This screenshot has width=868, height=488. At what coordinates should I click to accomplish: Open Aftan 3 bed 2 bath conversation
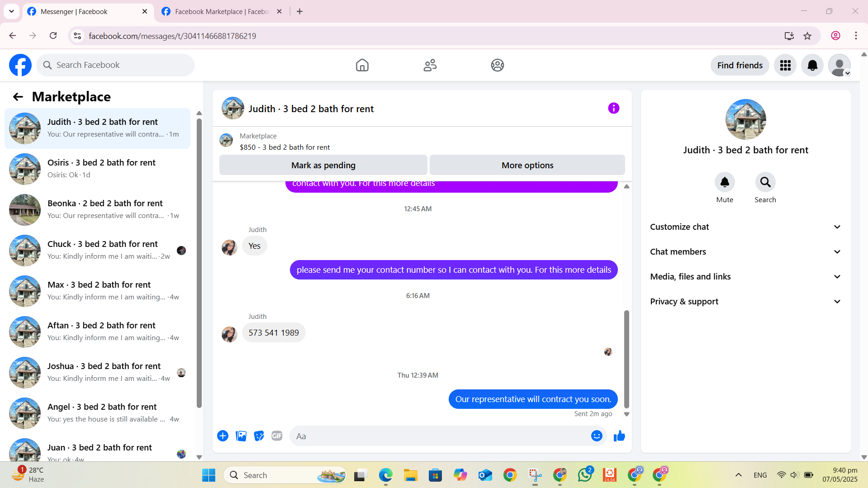tap(97, 332)
